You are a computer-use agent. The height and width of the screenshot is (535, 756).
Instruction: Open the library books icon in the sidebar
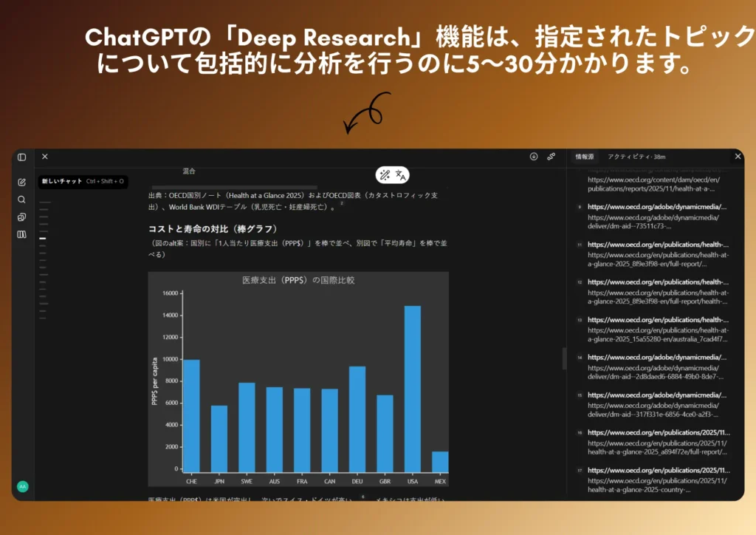click(x=21, y=234)
